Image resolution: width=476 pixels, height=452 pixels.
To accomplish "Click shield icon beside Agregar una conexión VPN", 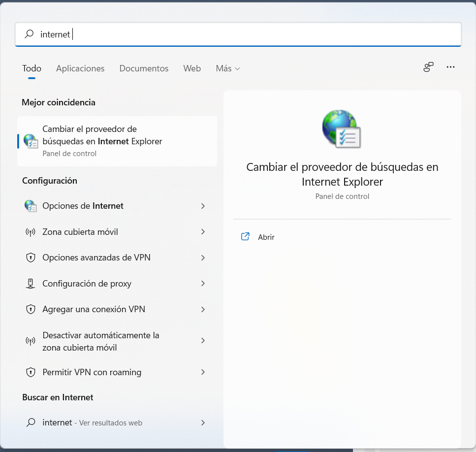I will [31, 309].
